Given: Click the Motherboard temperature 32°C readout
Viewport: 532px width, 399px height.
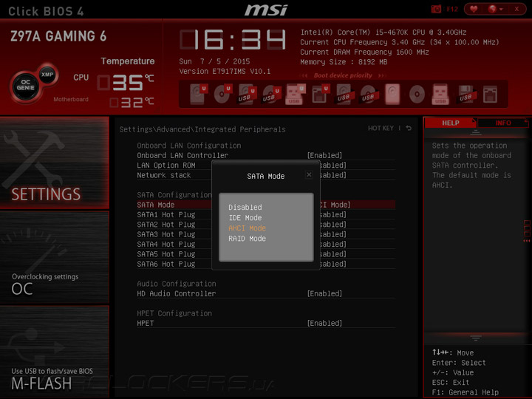Looking at the screenshot, I should pyautogui.click(x=132, y=102).
